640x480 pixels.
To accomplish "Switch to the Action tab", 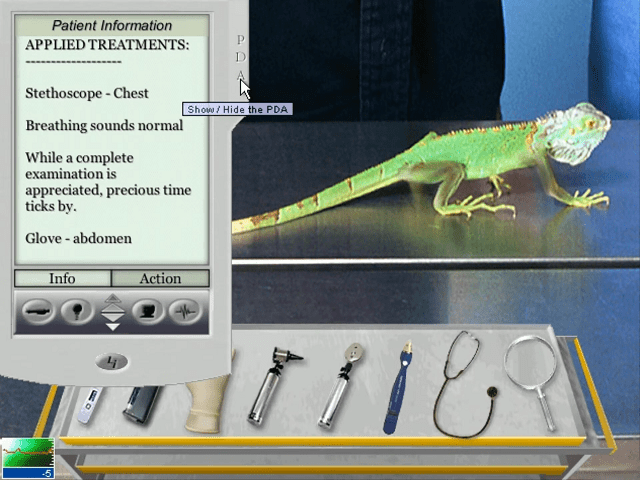I will pos(160,278).
